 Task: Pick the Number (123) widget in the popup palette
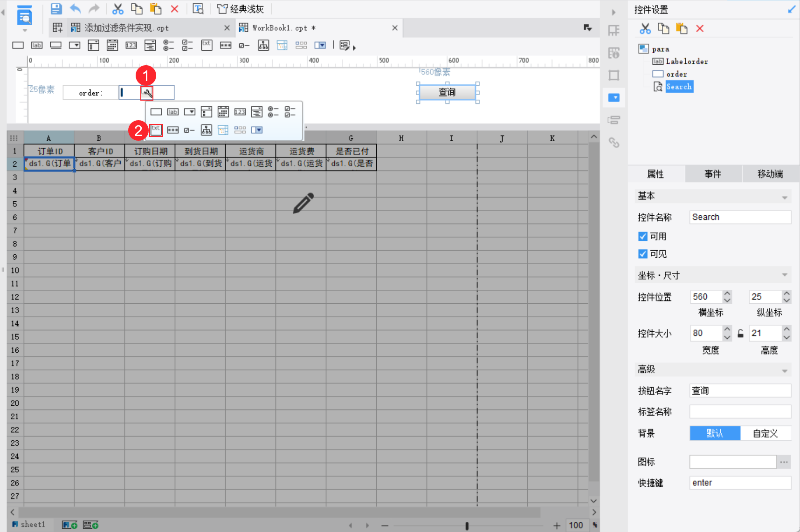click(x=240, y=112)
